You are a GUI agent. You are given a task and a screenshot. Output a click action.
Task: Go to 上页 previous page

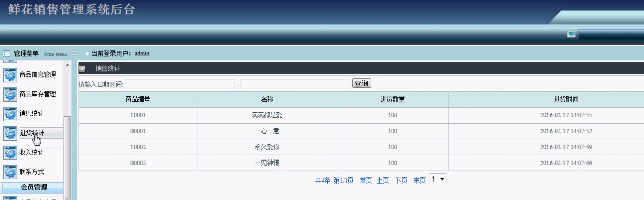coord(383,181)
